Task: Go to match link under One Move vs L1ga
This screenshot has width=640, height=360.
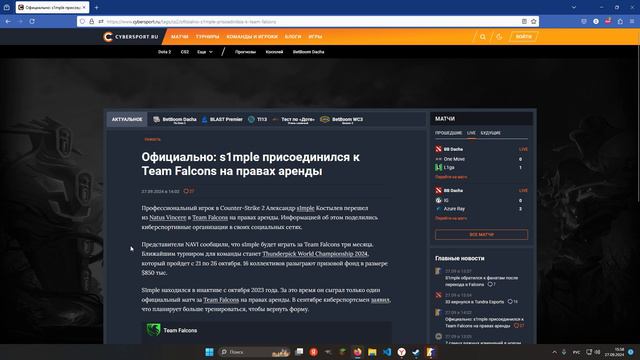Action: (451, 177)
